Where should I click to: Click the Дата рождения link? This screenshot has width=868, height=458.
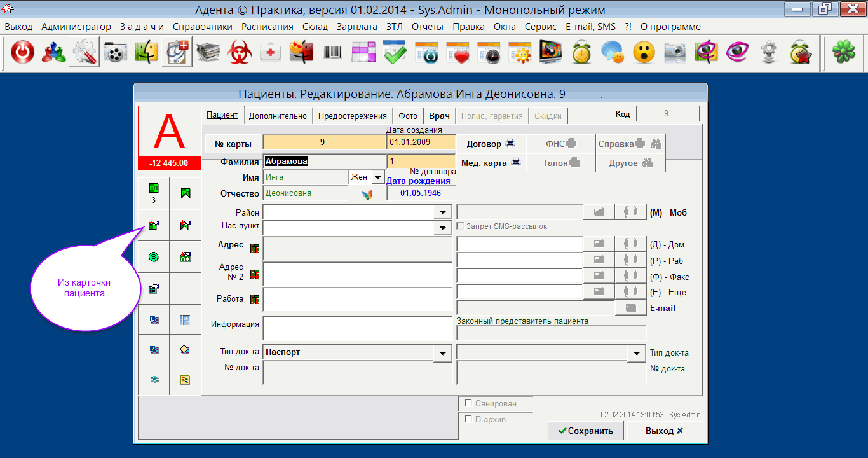(418, 181)
